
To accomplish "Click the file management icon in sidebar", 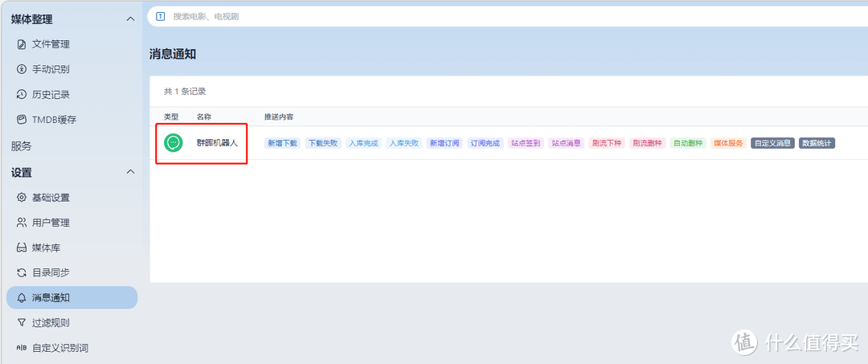I will click(x=22, y=44).
